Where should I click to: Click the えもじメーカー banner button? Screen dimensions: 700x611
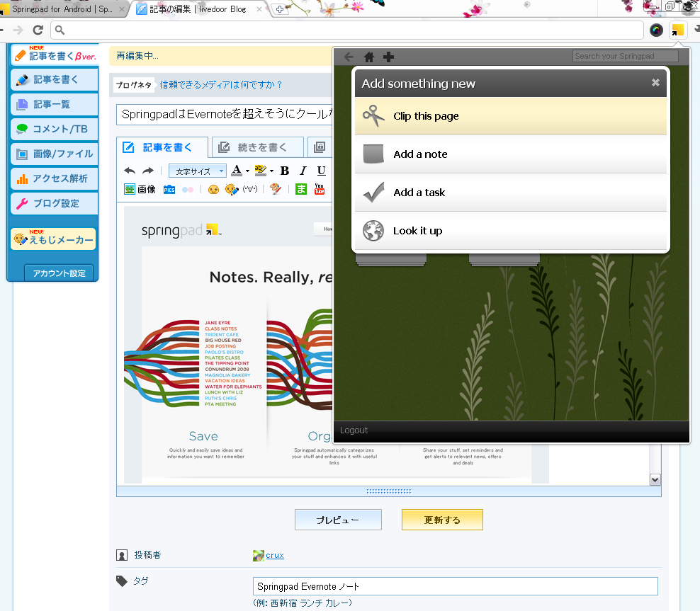click(x=54, y=239)
